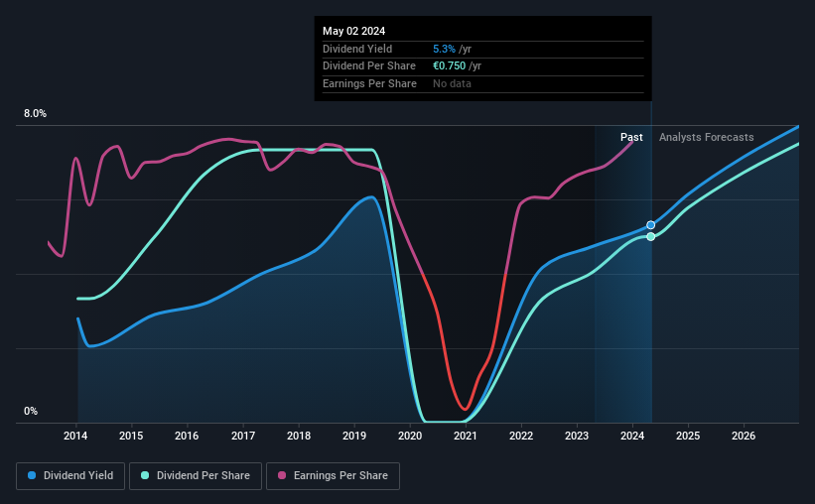Click the May 02 2024 tooltip date
Screen dimensions: 815x504
coord(354,31)
